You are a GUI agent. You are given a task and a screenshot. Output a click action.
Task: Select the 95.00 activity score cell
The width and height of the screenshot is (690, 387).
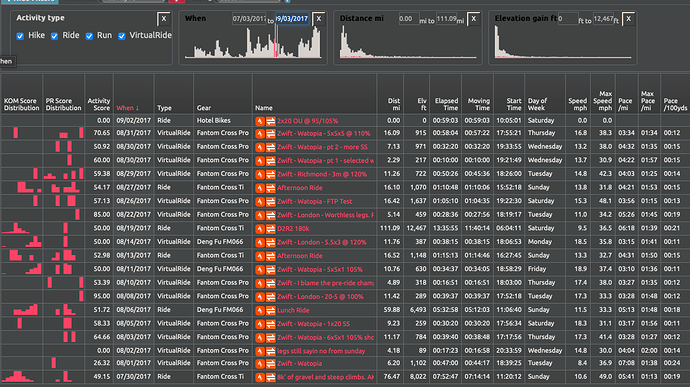click(99, 296)
